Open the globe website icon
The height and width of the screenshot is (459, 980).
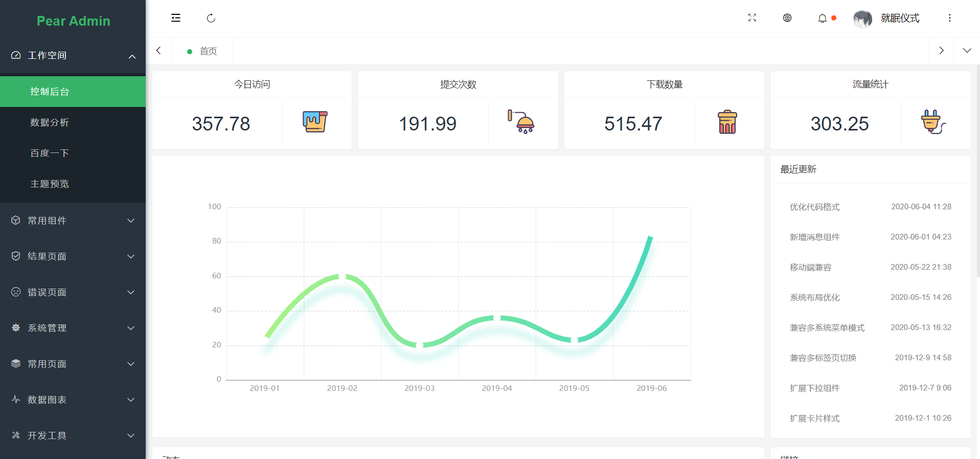(787, 18)
